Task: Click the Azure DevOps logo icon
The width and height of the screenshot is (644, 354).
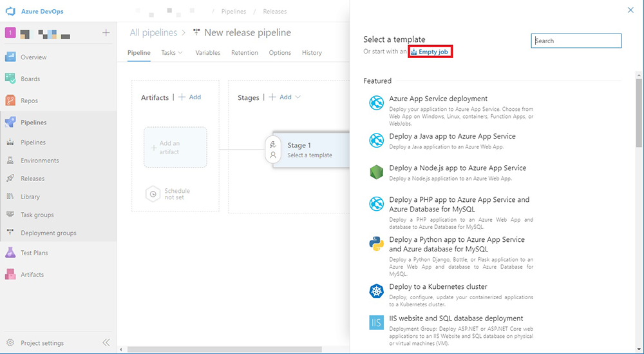Action: [10, 11]
